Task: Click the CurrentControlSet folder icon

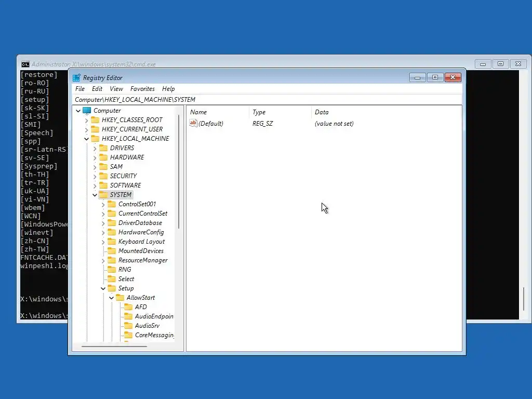Action: 112,213
